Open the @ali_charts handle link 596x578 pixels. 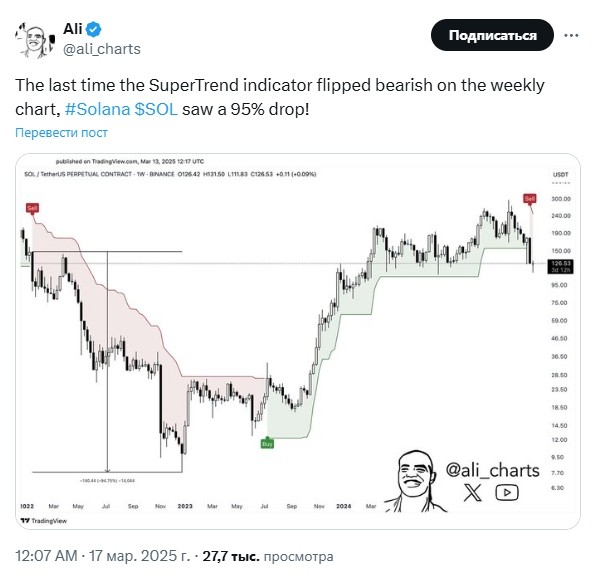click(x=102, y=49)
